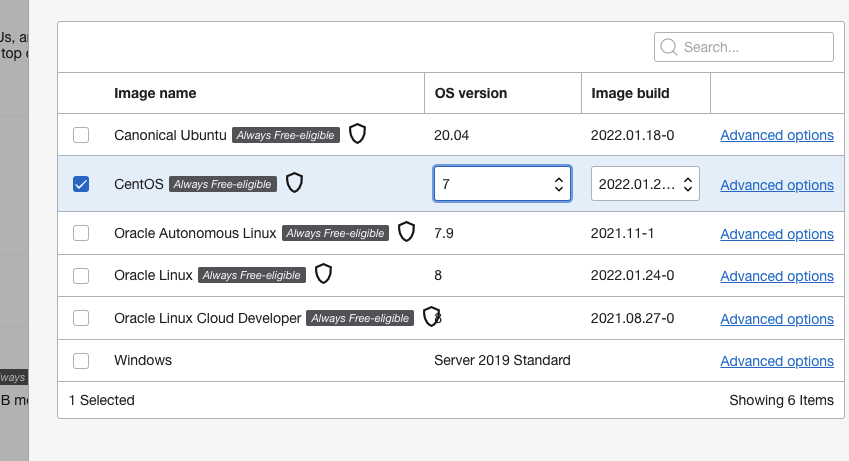The image size is (849, 461).
Task: Click the Server 2019 Standard version text
Action: pos(502,360)
